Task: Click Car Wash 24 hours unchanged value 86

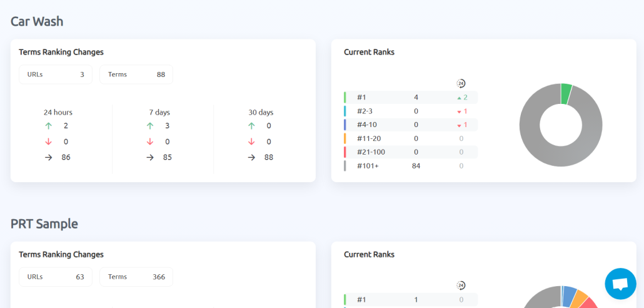Action: coord(66,157)
